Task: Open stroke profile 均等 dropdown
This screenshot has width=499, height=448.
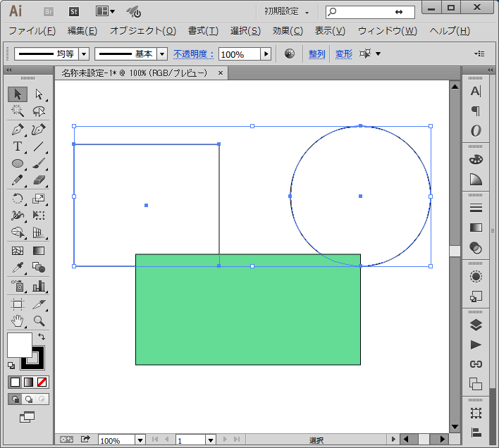Action: [84, 54]
